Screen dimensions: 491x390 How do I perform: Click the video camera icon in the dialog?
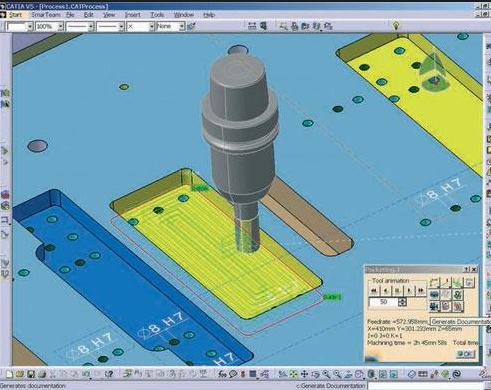tap(434, 306)
